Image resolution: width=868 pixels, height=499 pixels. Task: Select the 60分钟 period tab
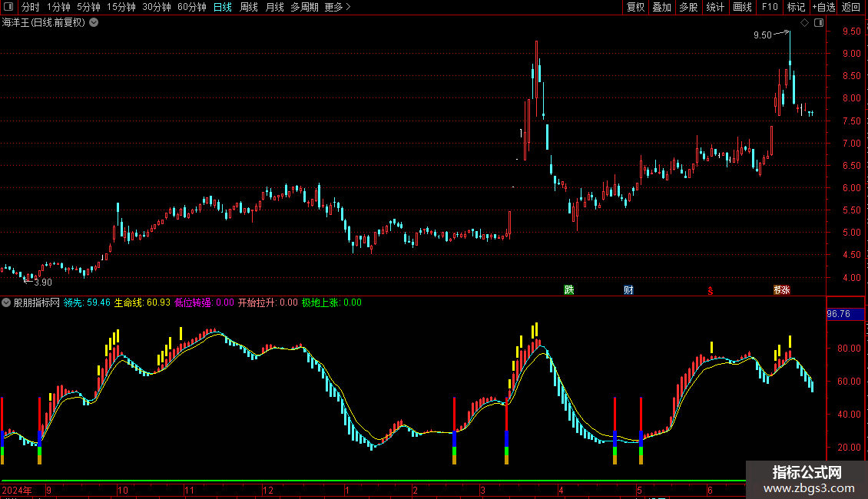pos(191,7)
